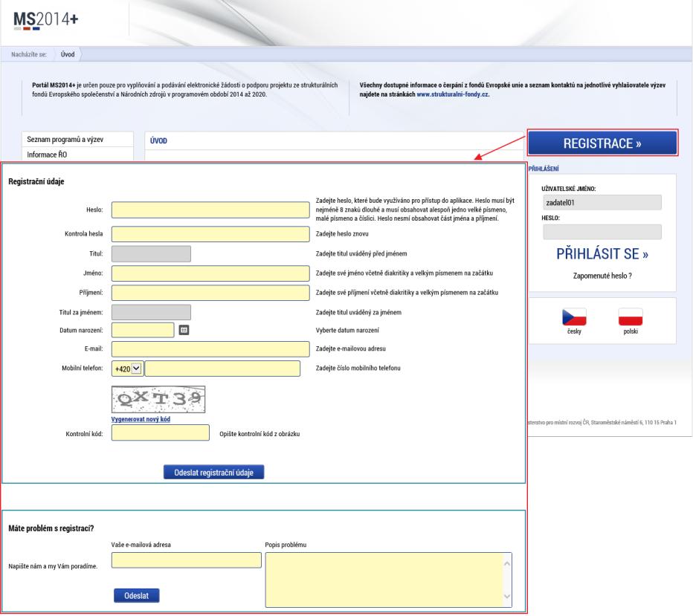Click the hint text Zadejte heslo znovu

tap(342, 233)
